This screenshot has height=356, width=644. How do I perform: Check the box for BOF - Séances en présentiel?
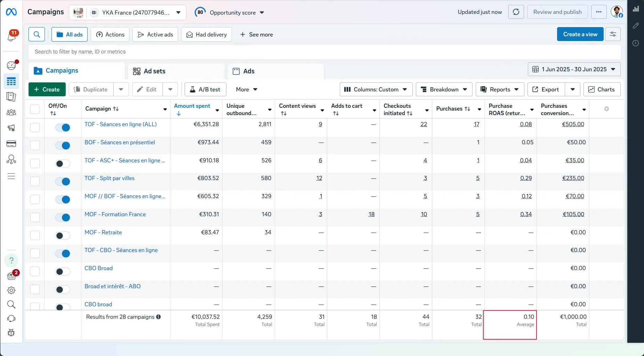35,145
